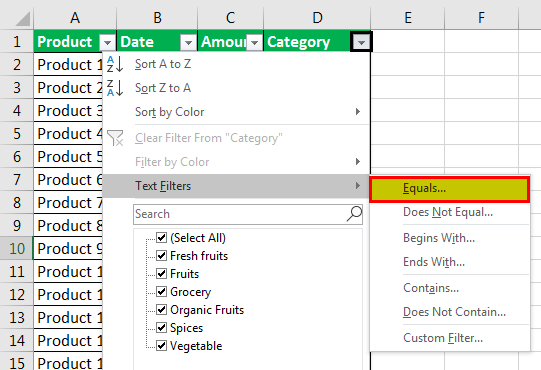Viewport: 541px width, 370px height.
Task: Select the Equals... text filter
Action: tap(449, 188)
